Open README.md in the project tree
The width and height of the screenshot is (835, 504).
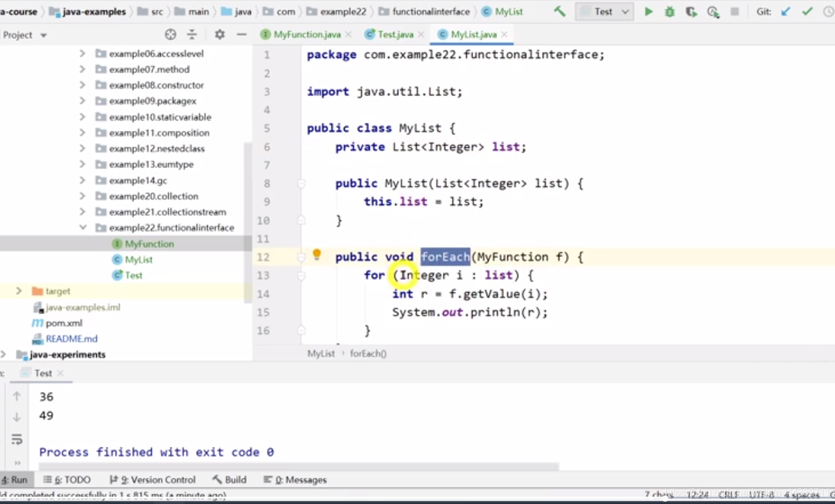pos(71,338)
